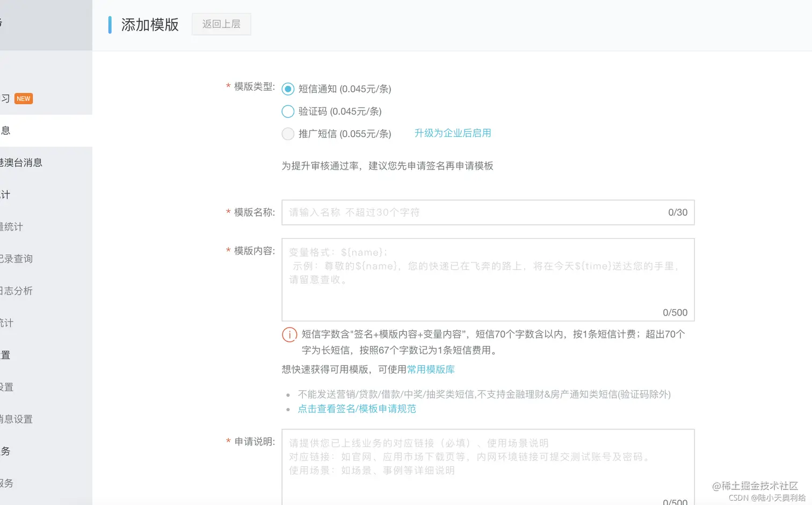812x505 pixels.
Task: Click the orange NEW badge in the sidebar
Action: pos(23,99)
